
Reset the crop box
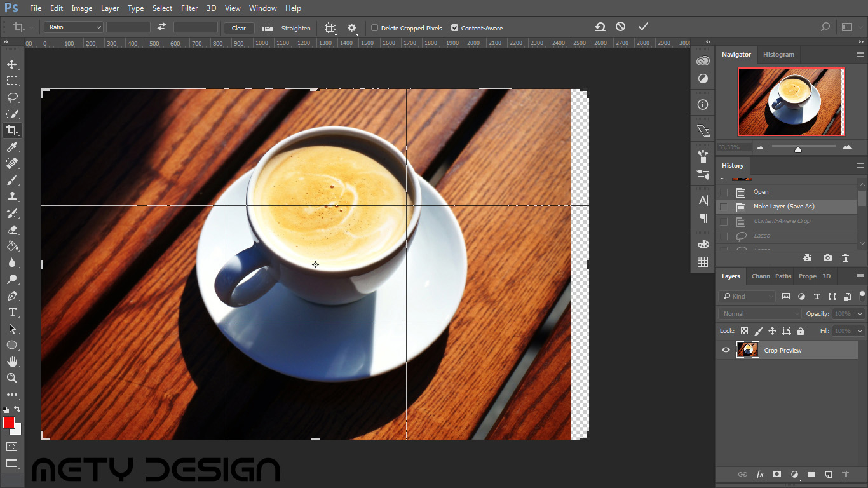click(x=600, y=27)
